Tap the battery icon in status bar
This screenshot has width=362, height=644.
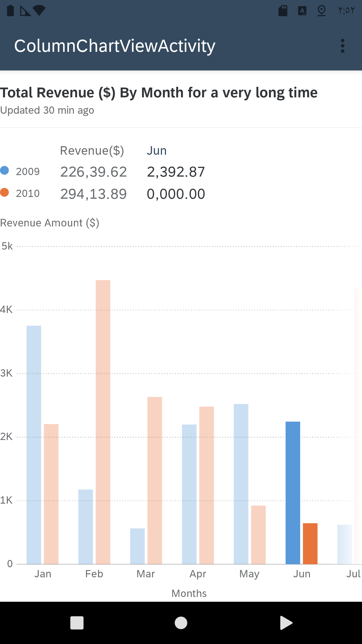click(10, 11)
